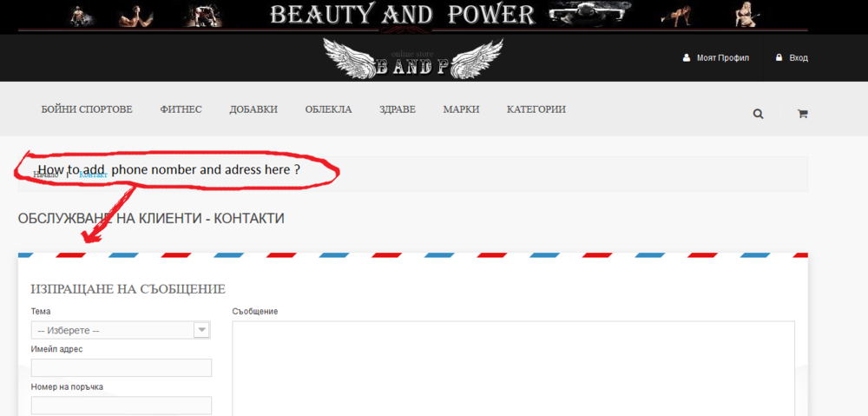Open the МАРКИ menu item
868x416 pixels.
point(461,109)
